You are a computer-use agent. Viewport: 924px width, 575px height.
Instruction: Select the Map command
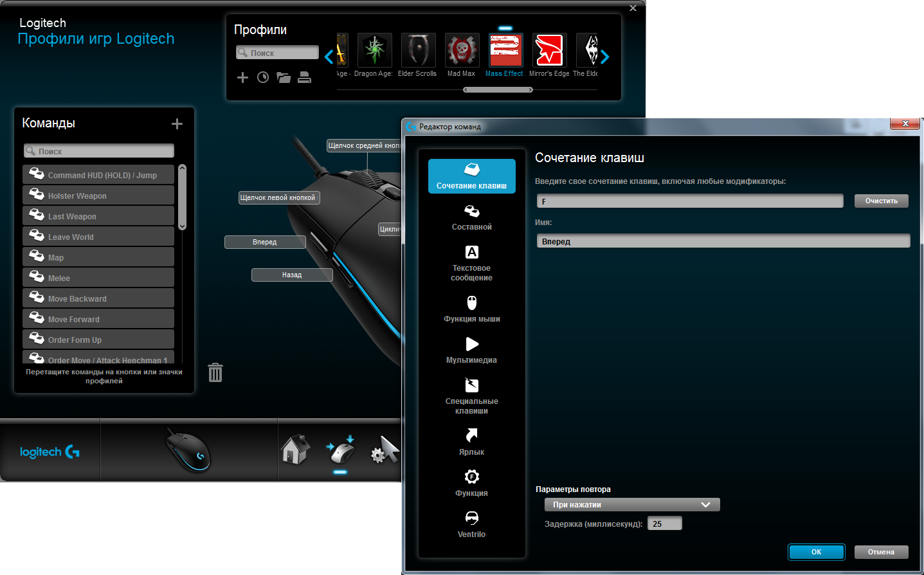point(98,257)
